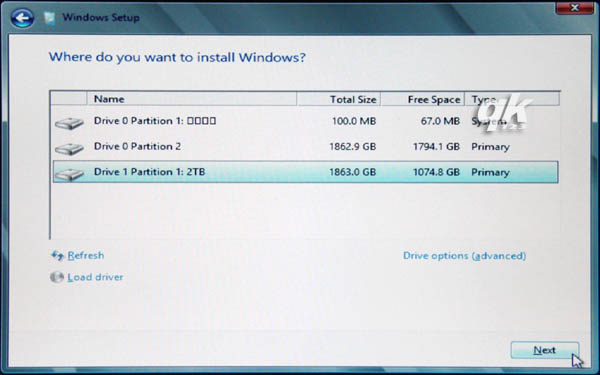Refresh the drive list
The height and width of the screenshot is (375, 600).
click(x=86, y=255)
